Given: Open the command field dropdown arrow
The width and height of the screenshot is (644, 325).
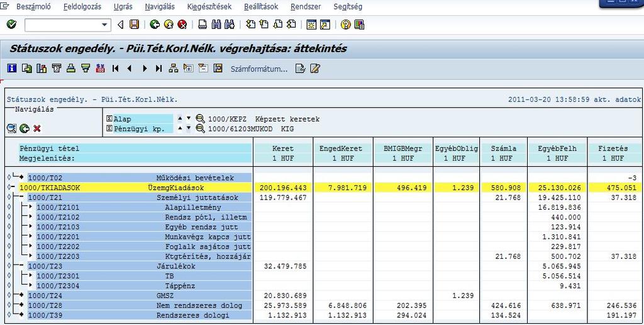Looking at the screenshot, I should tap(104, 25).
